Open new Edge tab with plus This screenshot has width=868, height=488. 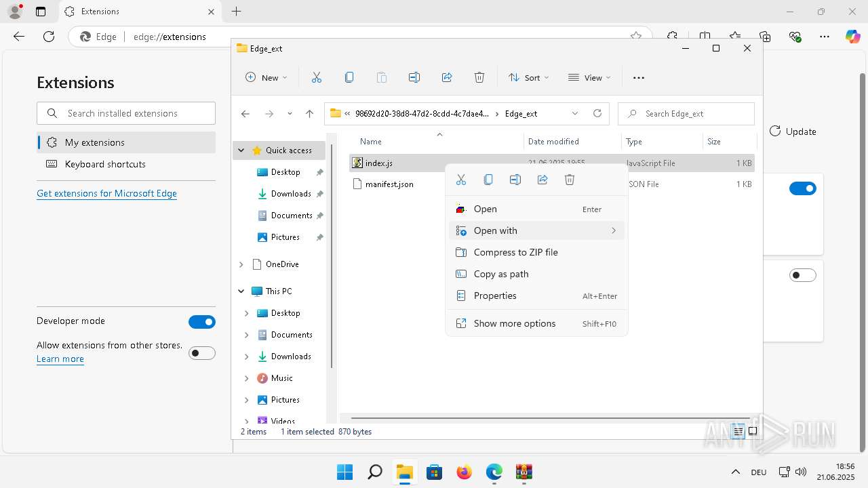(x=236, y=12)
